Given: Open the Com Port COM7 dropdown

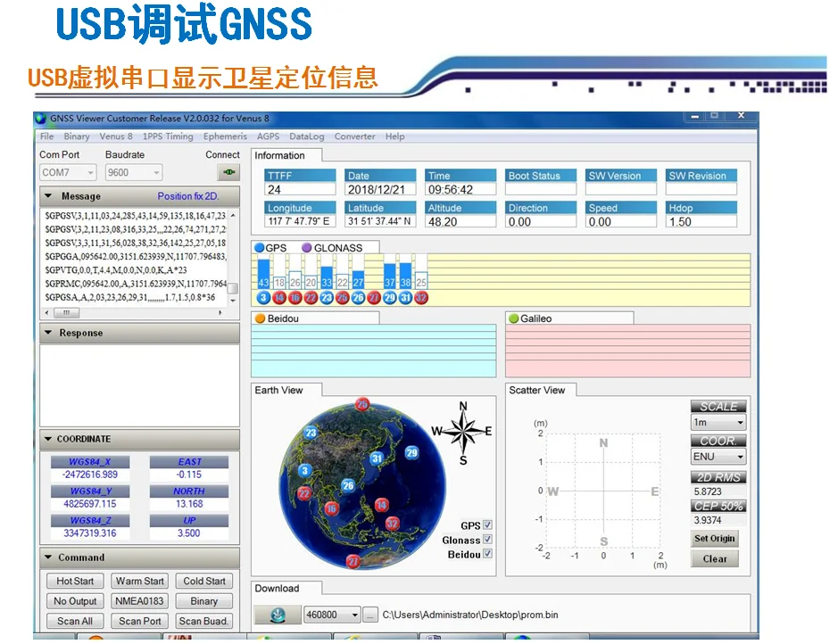Looking at the screenshot, I should pos(68,172).
